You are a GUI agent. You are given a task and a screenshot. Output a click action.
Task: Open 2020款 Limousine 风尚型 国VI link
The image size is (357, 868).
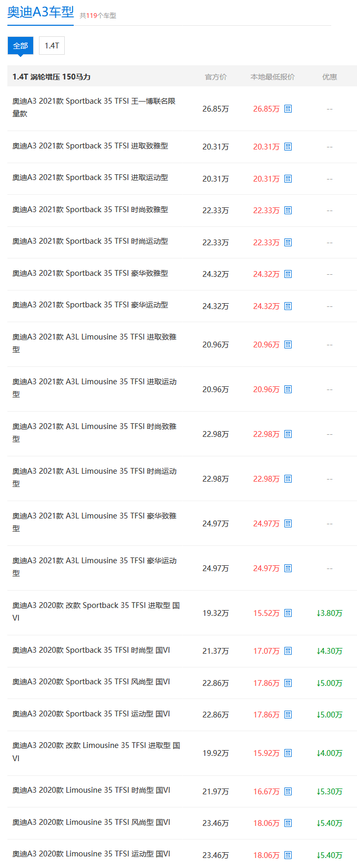[91, 822]
